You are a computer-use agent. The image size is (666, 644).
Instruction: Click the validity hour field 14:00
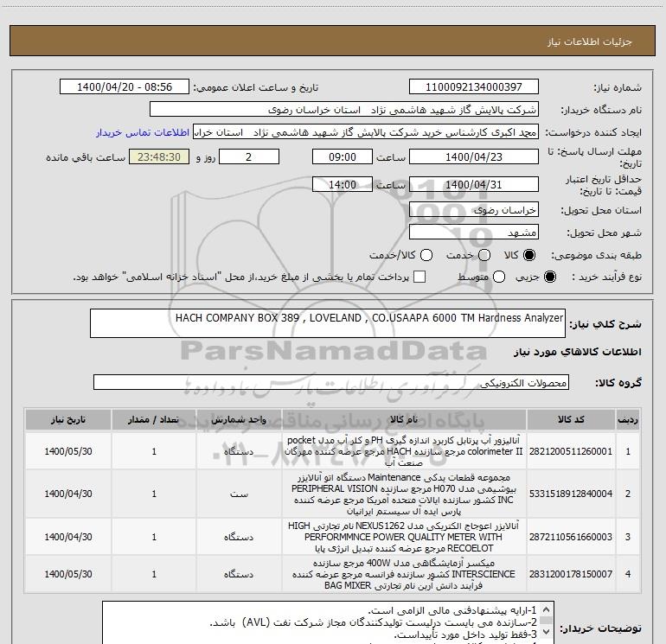tap(343, 184)
